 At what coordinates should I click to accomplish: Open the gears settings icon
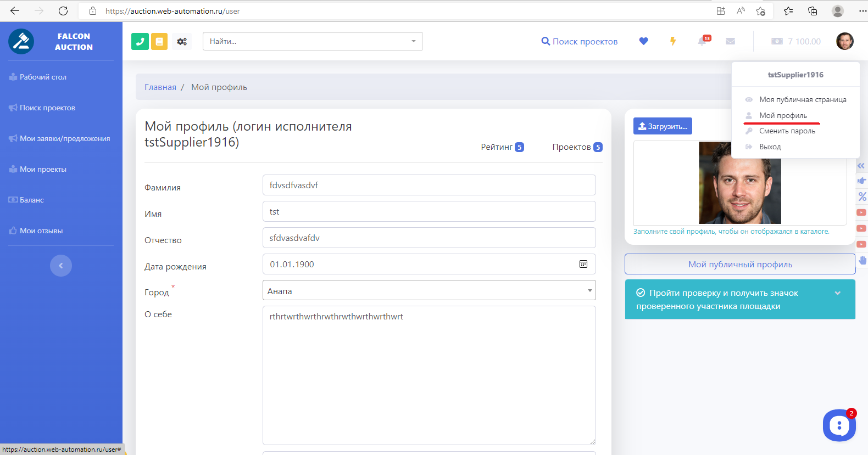click(x=182, y=41)
